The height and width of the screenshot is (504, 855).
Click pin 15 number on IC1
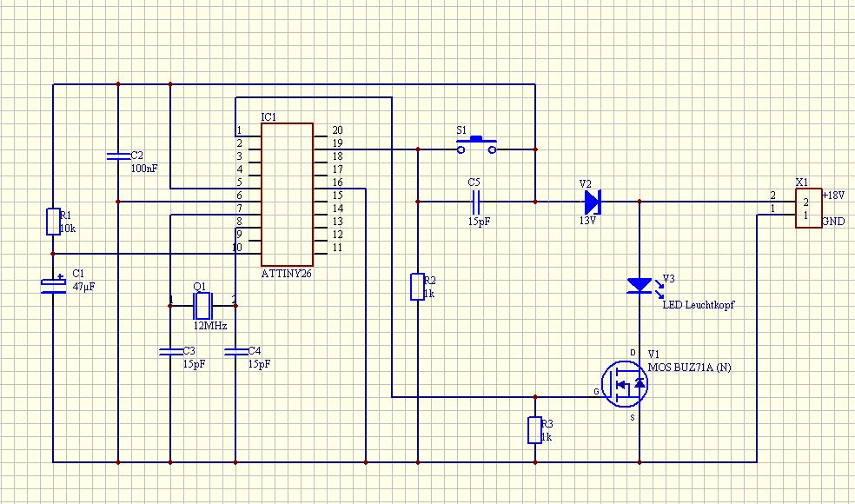pos(337,196)
